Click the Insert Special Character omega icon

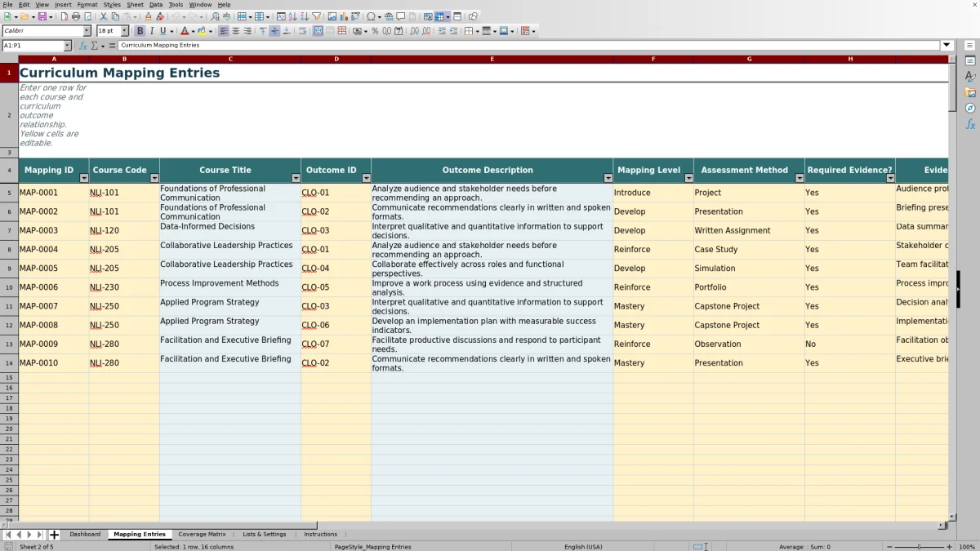(372, 16)
